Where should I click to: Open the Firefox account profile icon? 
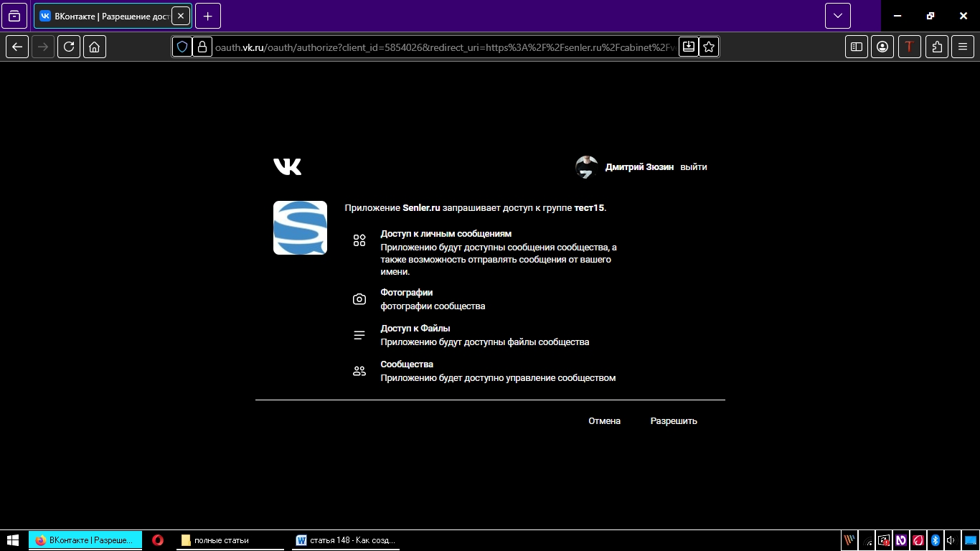click(x=882, y=47)
